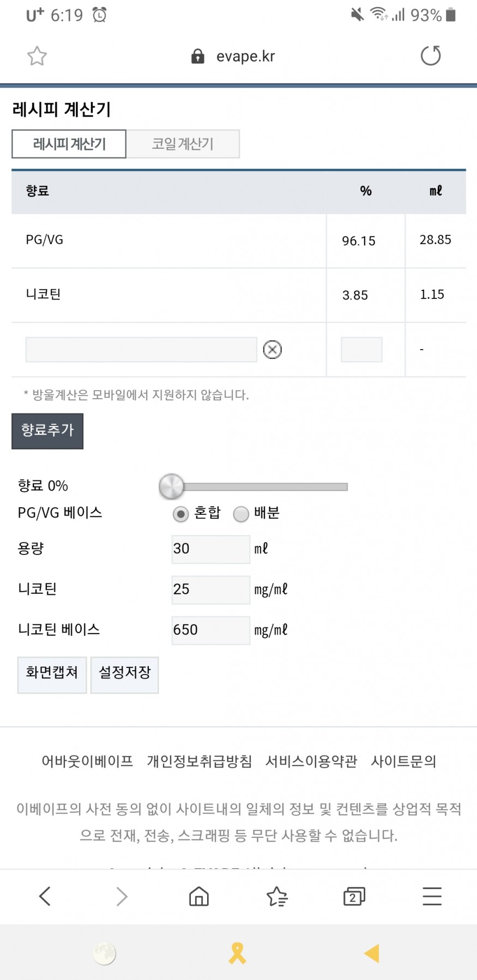Open the bookmarks list icon

(277, 896)
